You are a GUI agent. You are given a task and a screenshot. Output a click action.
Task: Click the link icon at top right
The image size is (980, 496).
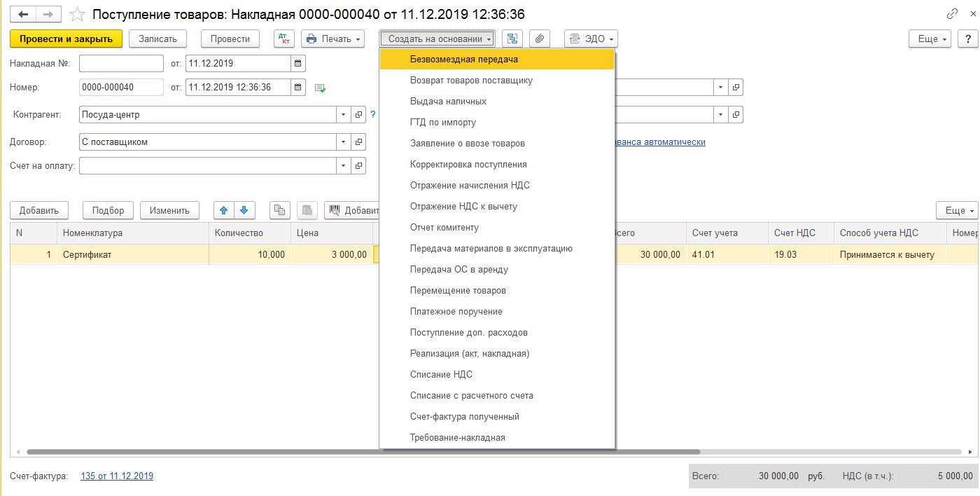click(952, 14)
